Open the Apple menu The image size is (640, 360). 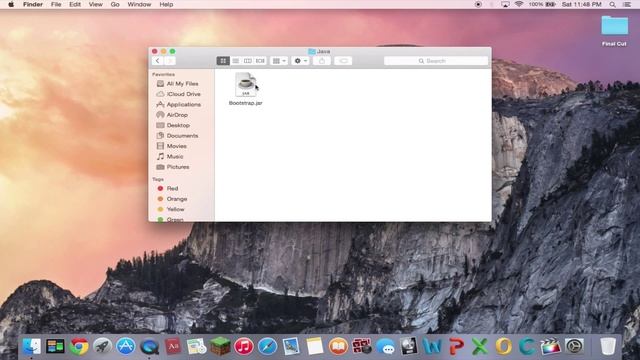tap(11, 4)
